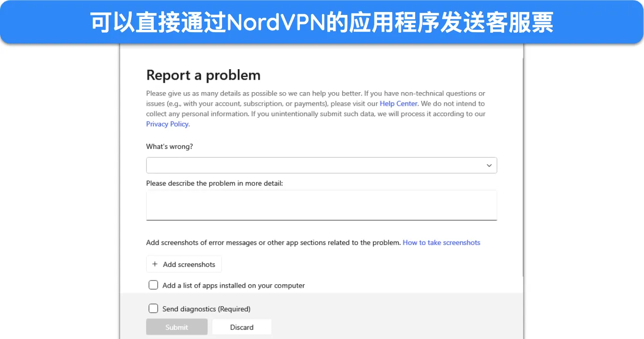Click "Add a list of apps installed" label text

coord(234,285)
